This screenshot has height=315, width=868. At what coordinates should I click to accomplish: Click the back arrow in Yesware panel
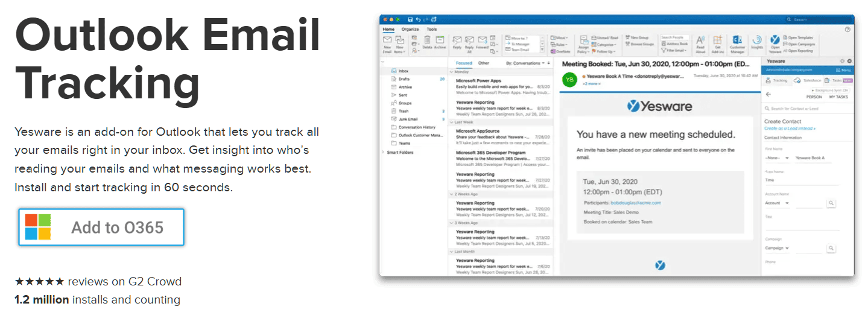768,94
